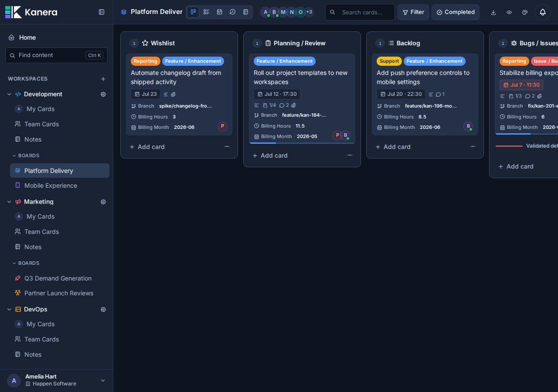Click Jul 23 due date chip
This screenshot has height=392, width=558.
(146, 94)
